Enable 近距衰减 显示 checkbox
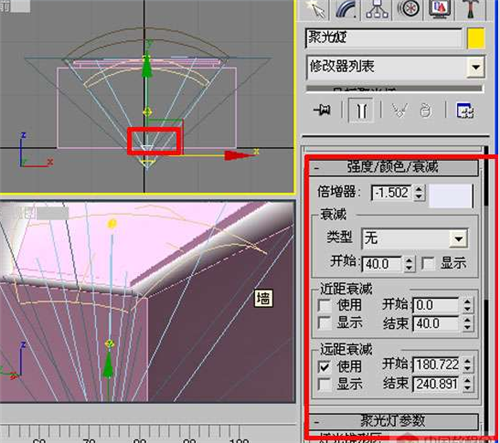Image resolution: width=500 pixels, height=443 pixels. click(x=325, y=323)
